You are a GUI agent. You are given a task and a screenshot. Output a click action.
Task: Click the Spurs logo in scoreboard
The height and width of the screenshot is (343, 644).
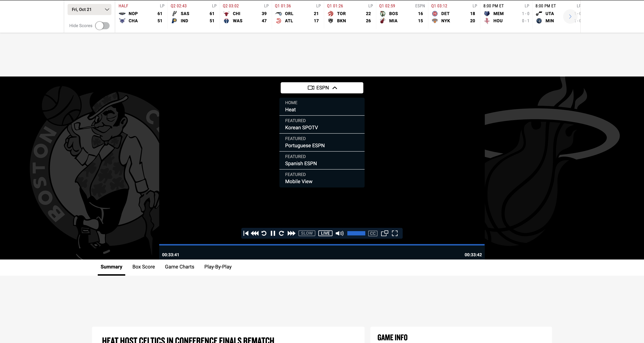174,13
